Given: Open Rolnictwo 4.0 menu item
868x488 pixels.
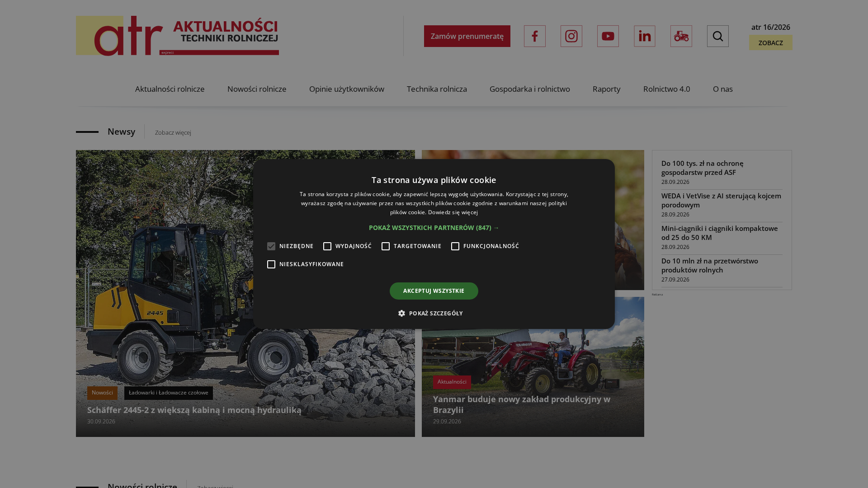Looking at the screenshot, I should 667,89.
